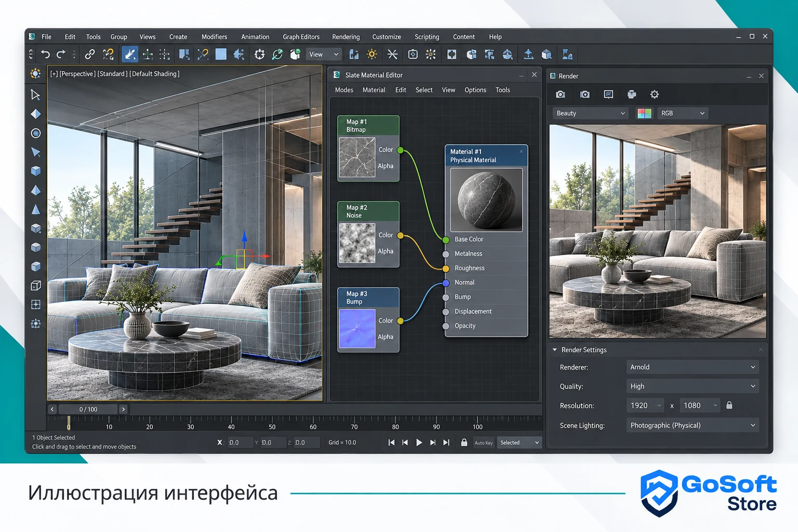Click the circle shape icon in left sidebar
This screenshot has width=798, height=532.
(x=35, y=133)
